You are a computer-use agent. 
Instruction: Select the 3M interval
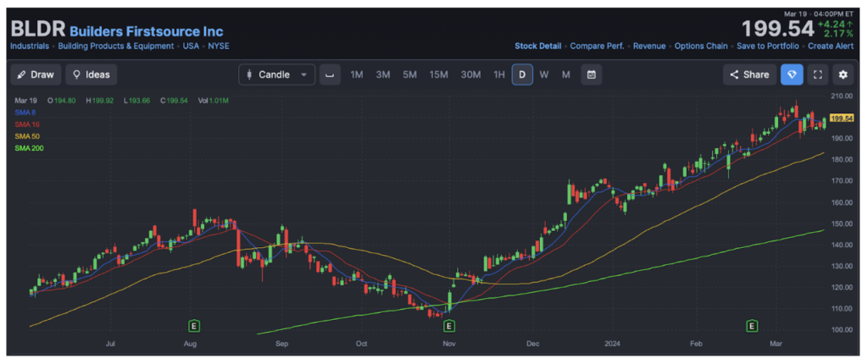tap(383, 74)
